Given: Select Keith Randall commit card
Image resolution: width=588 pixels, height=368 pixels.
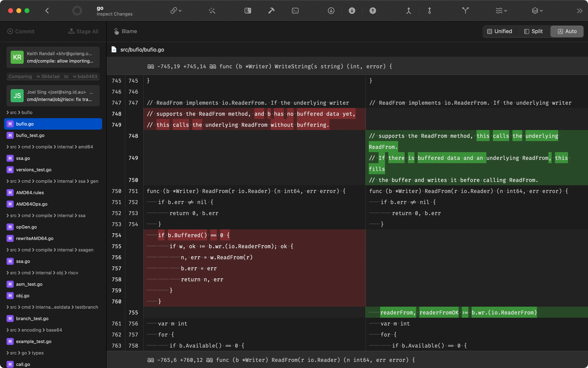Looking at the screenshot, I should (x=53, y=57).
